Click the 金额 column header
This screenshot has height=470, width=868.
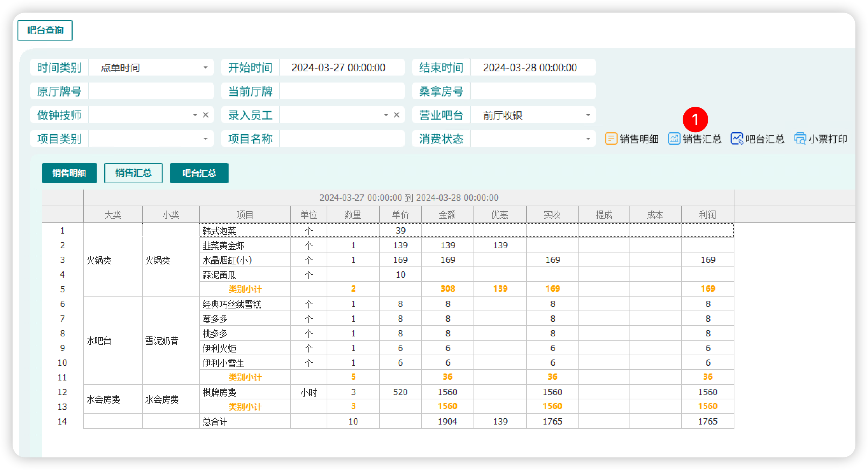coord(448,215)
